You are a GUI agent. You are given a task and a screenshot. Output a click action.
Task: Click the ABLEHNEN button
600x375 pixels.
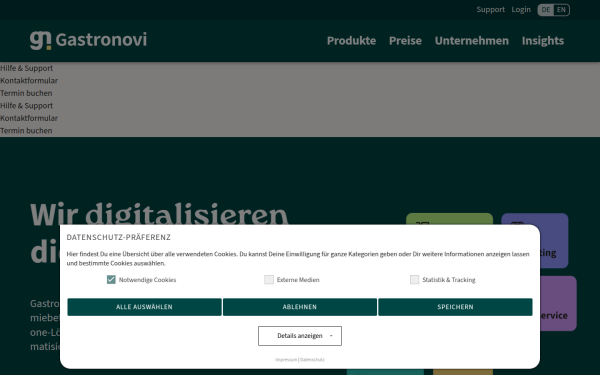click(300, 307)
